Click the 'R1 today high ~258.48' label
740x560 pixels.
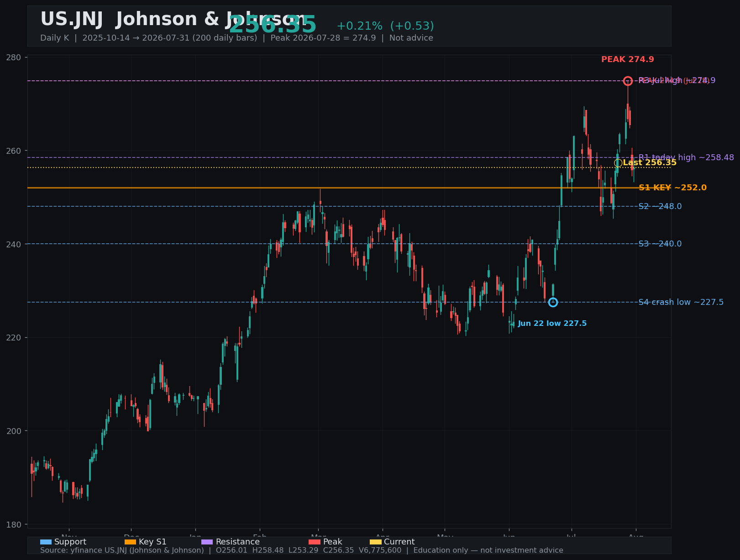[686, 157]
